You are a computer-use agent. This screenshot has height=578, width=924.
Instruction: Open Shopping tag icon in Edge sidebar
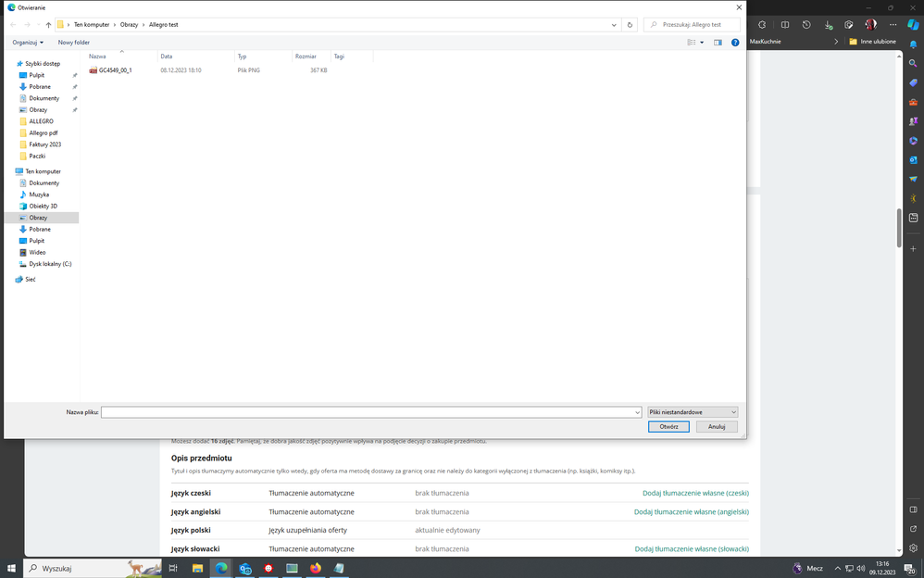(x=913, y=82)
